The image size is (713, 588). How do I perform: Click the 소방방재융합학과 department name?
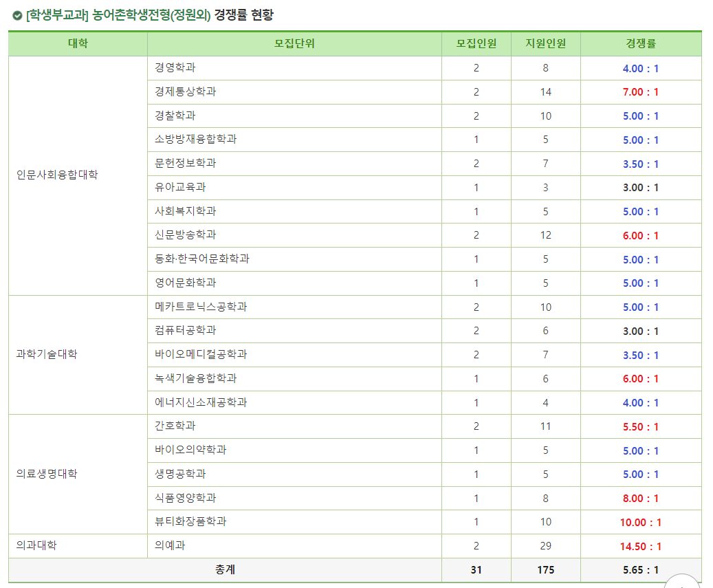tap(196, 140)
